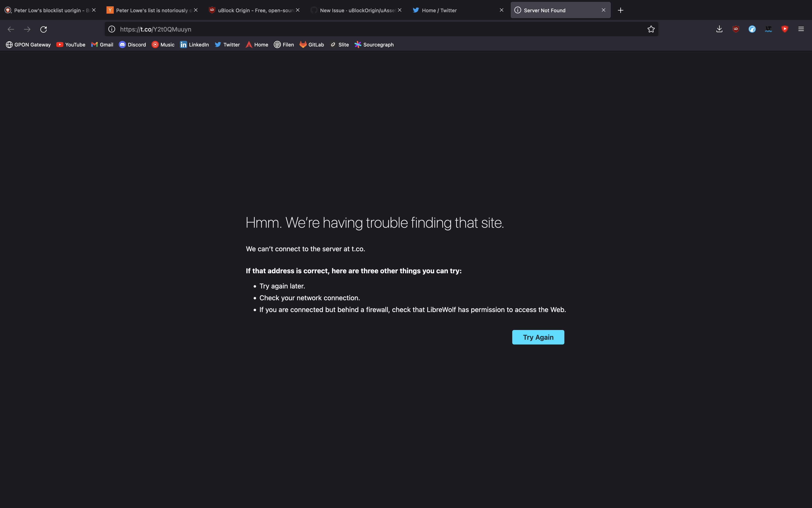Screen dimensions: 812x508
Task: Click the "We can’t connect to the server at t.co." text
Action: click(305, 249)
